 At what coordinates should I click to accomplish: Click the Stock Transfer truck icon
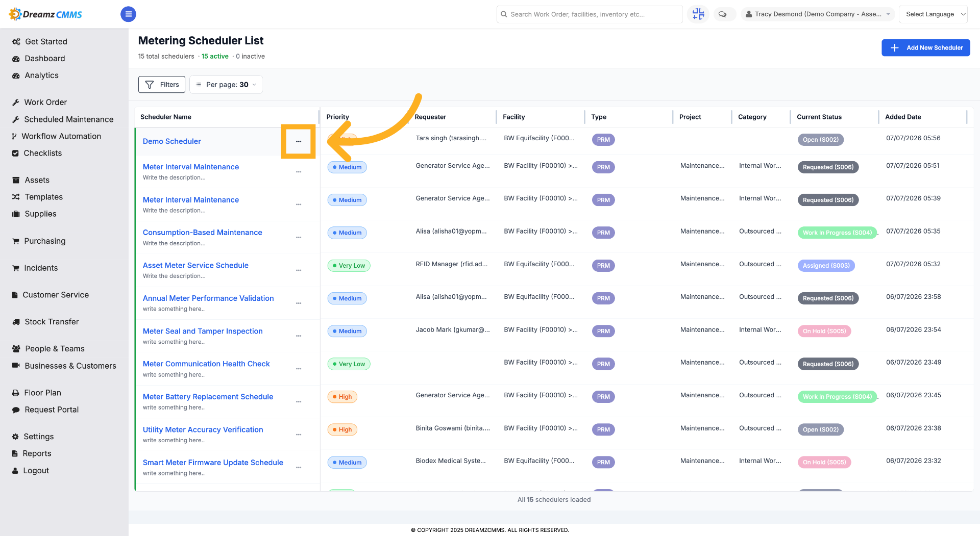point(16,322)
